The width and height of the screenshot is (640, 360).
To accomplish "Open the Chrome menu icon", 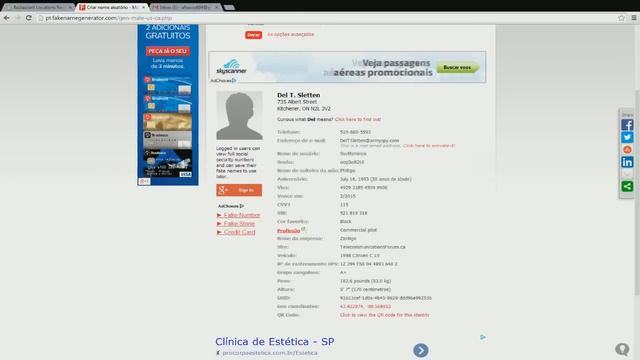I will pyautogui.click(x=633, y=18).
